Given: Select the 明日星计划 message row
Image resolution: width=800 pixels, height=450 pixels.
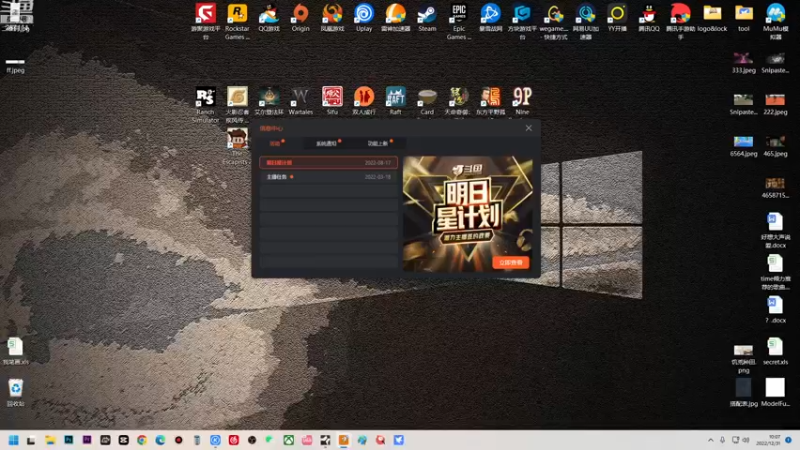Looking at the screenshot, I should [328, 163].
